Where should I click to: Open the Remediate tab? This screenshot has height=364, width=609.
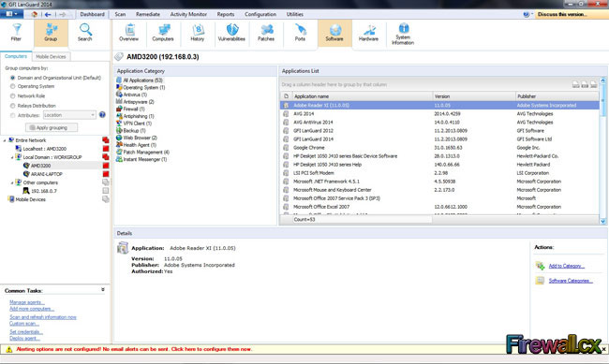(148, 14)
